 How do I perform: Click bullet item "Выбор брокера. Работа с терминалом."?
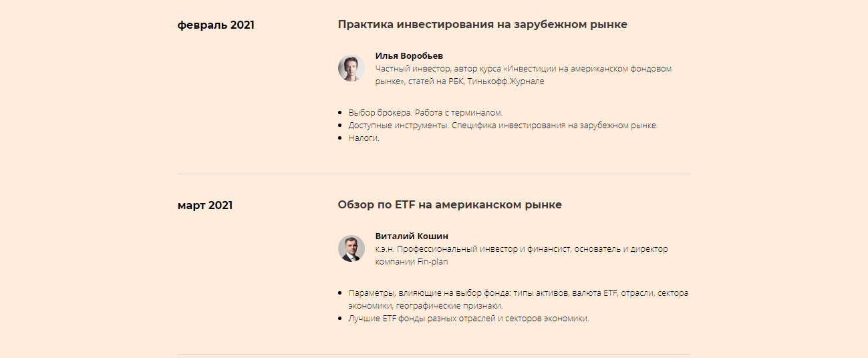click(x=425, y=113)
